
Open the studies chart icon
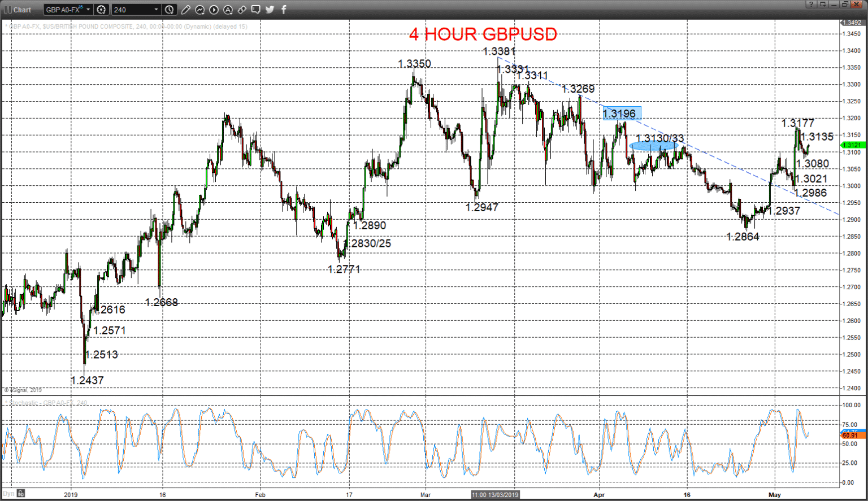199,10
